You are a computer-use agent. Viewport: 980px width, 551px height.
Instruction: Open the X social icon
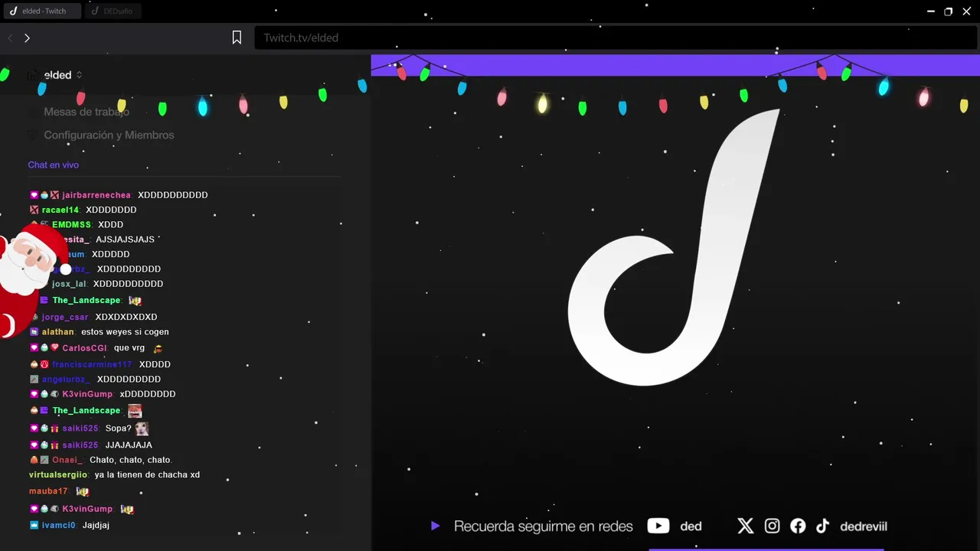pos(746,526)
